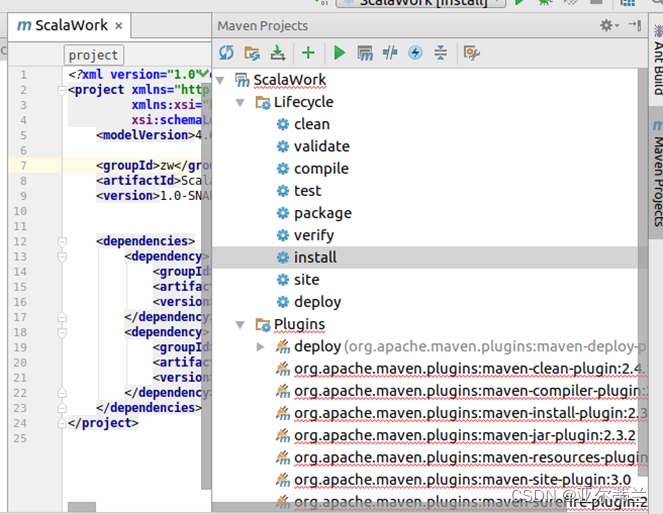Fold first dependency tag on line 13
Image resolution: width=663 pixels, height=514 pixels.
62,257
